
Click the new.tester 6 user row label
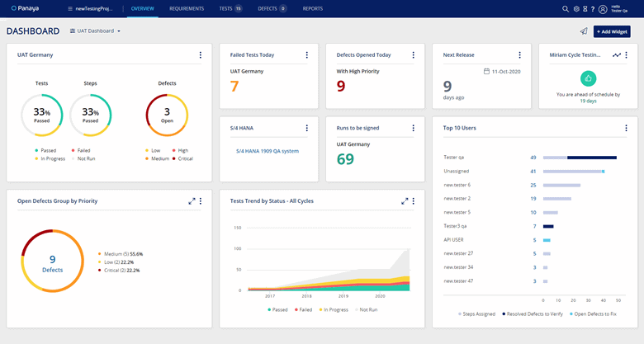pos(457,185)
